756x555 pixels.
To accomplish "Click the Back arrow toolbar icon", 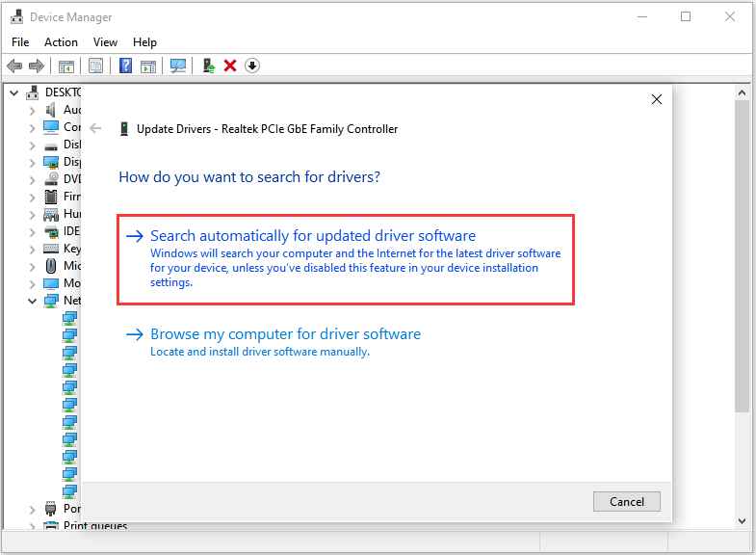I will (x=14, y=66).
